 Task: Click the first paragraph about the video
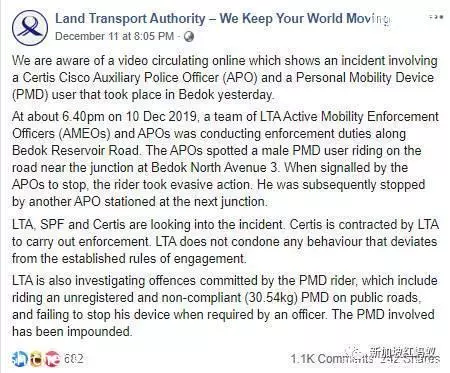[225, 78]
